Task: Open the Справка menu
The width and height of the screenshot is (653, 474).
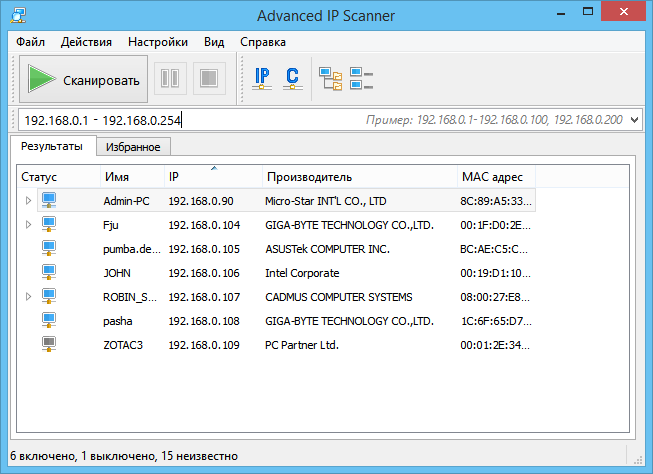Action: point(262,42)
